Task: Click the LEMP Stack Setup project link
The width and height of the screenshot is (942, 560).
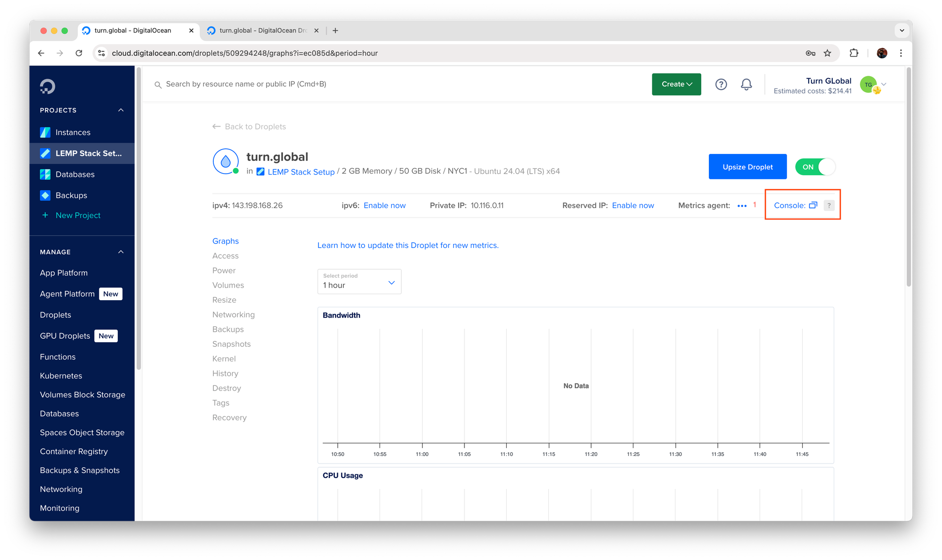Action: [x=301, y=172]
